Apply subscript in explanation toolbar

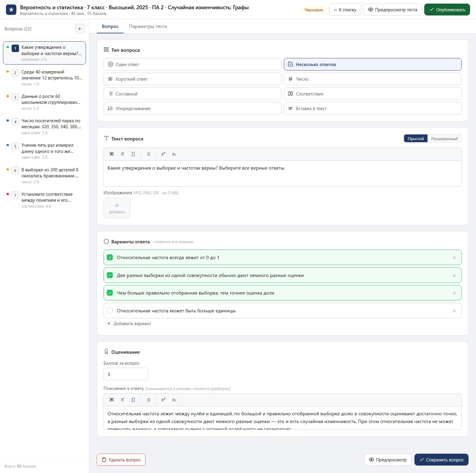[174, 400]
